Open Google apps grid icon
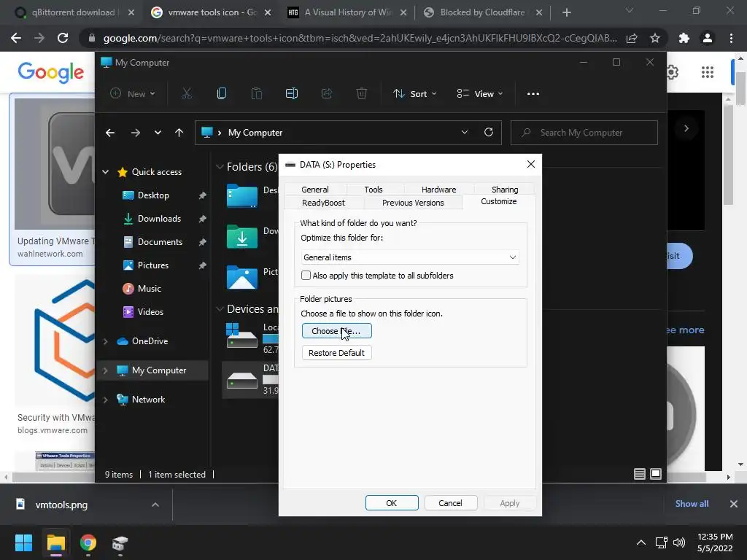 708,72
